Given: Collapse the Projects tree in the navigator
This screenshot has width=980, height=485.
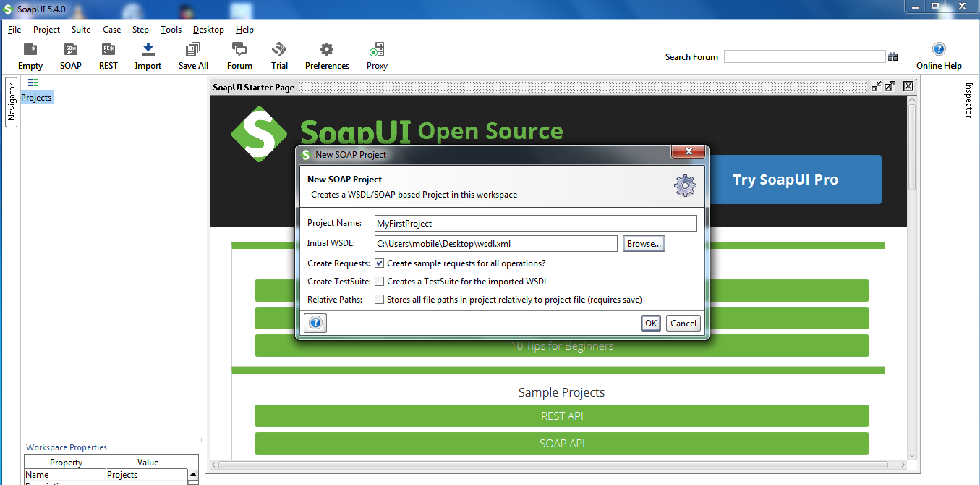Looking at the screenshot, I should pyautogui.click(x=33, y=83).
